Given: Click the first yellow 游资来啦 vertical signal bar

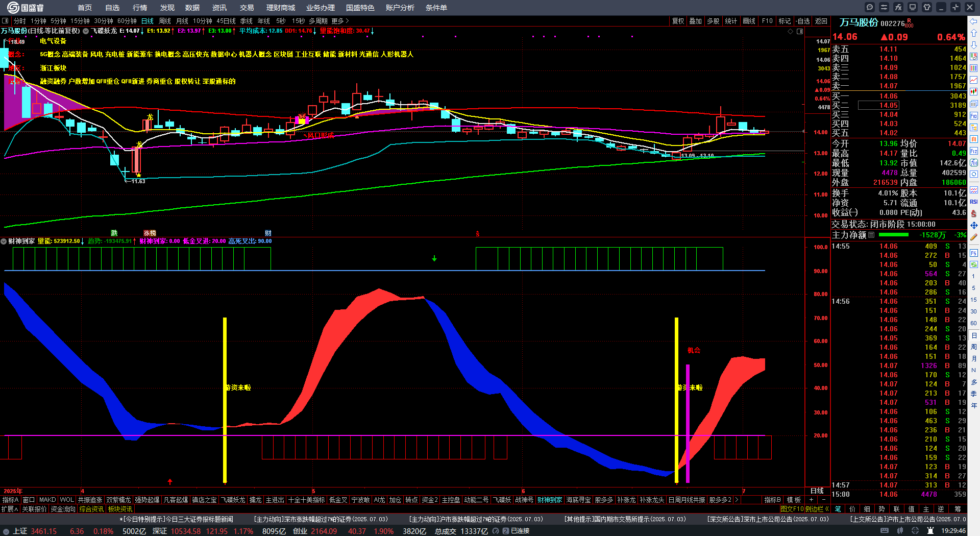Looking at the screenshot, I should click(225, 400).
